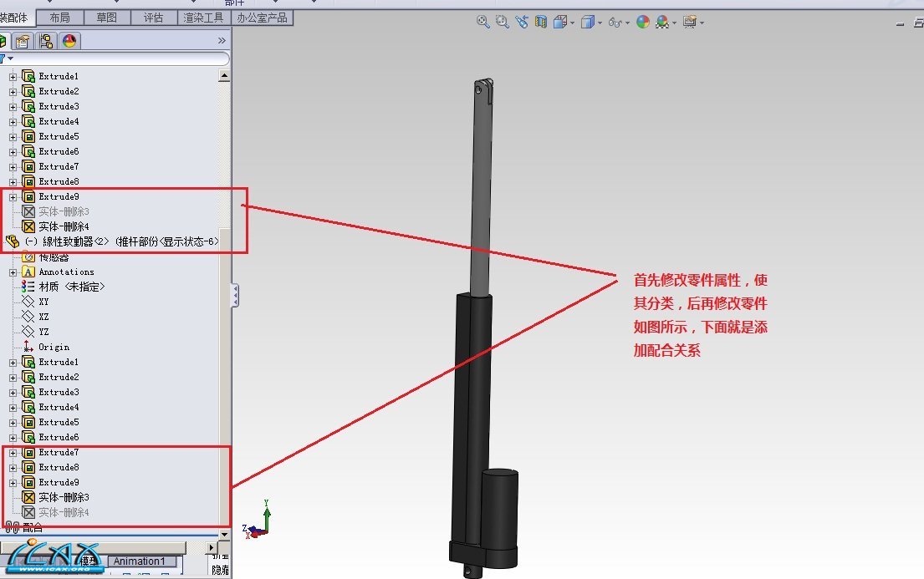
Task: Open View Orientation dropdown arrow
Action: [572, 23]
